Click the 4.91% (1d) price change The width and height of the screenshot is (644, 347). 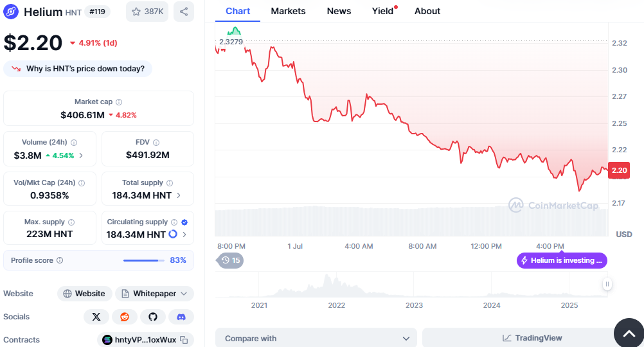pos(94,42)
